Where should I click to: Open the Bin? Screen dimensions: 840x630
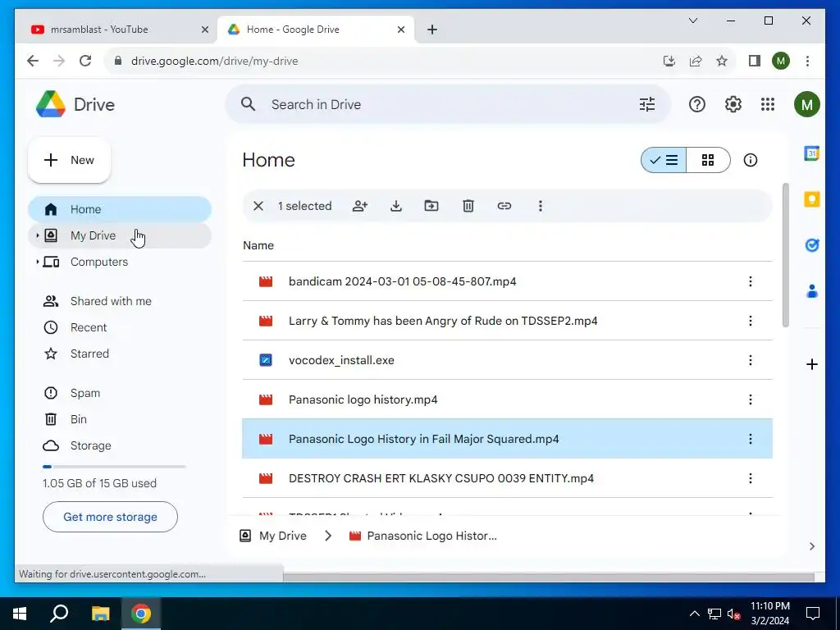pos(120,419)
